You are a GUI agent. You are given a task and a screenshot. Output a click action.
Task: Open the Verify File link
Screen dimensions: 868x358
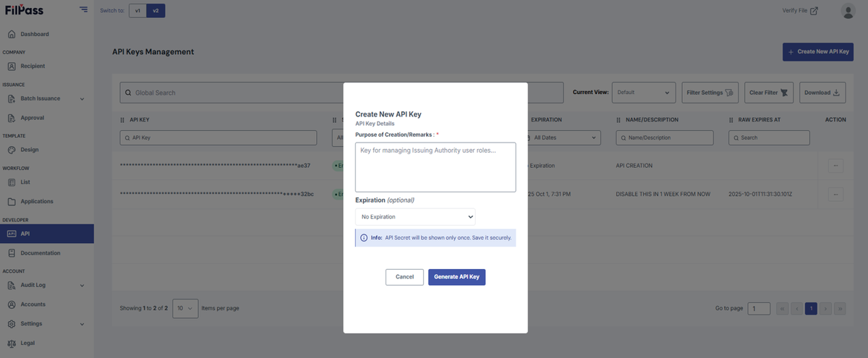coord(800,11)
